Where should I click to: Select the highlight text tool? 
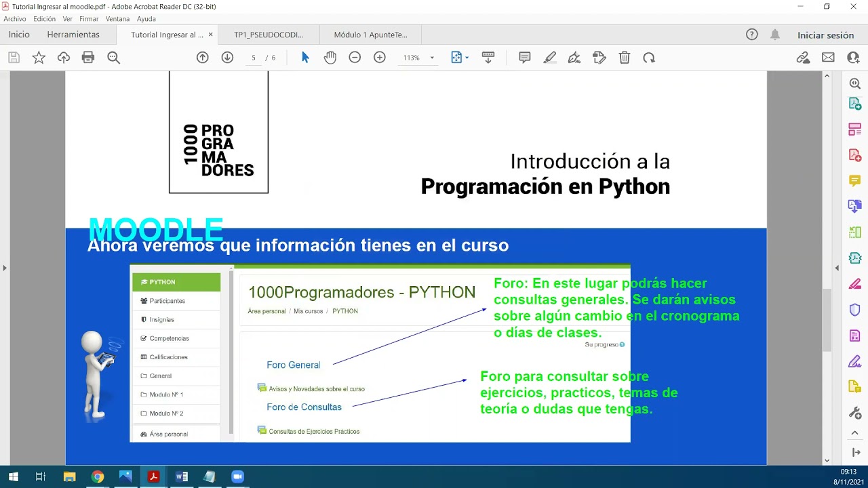[550, 58]
